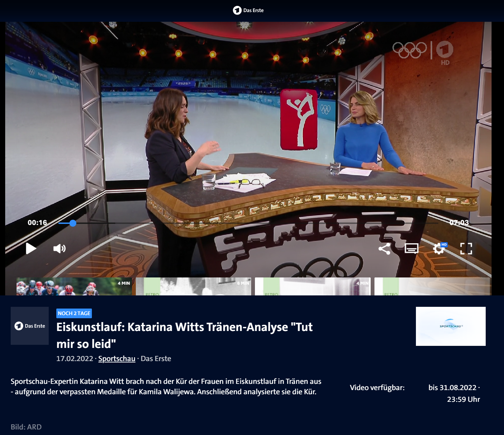The image size is (504, 435).
Task: Click the red figure skating pictogram in the video
Action: 299,120
